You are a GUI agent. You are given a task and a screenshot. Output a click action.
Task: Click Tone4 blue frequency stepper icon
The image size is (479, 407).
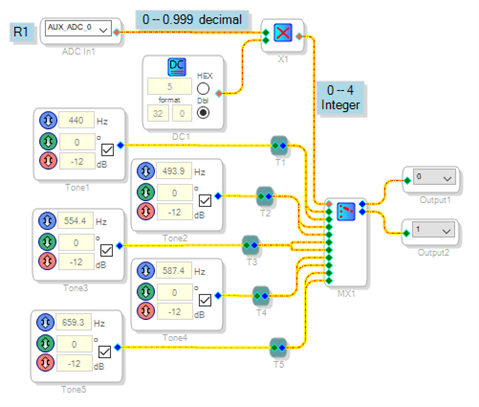(x=146, y=270)
